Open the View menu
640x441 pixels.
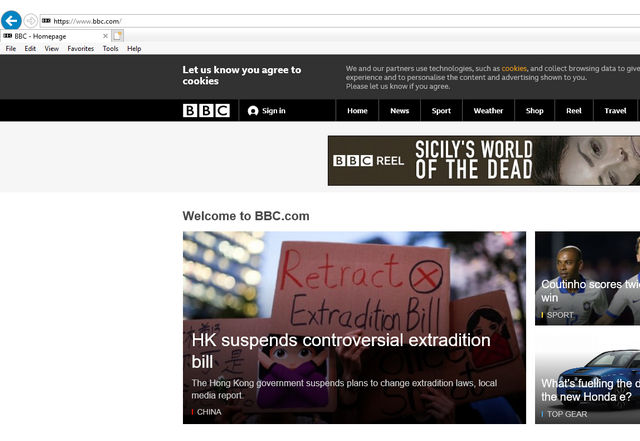click(x=52, y=48)
